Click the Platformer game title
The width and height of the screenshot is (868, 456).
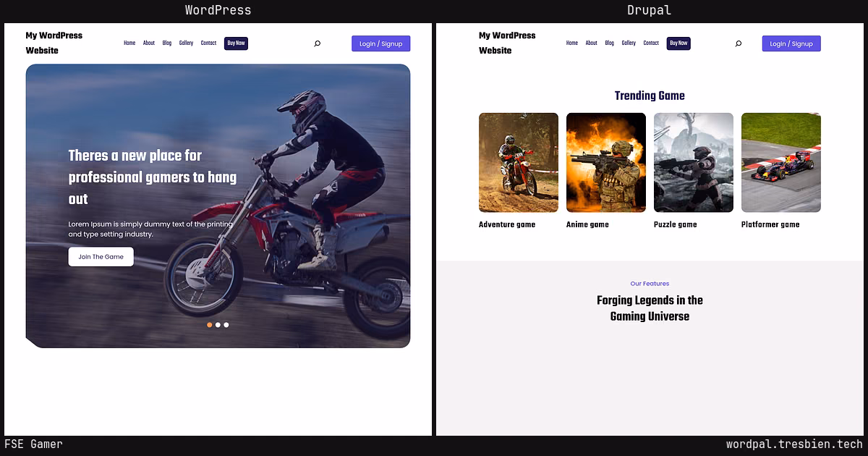770,224
